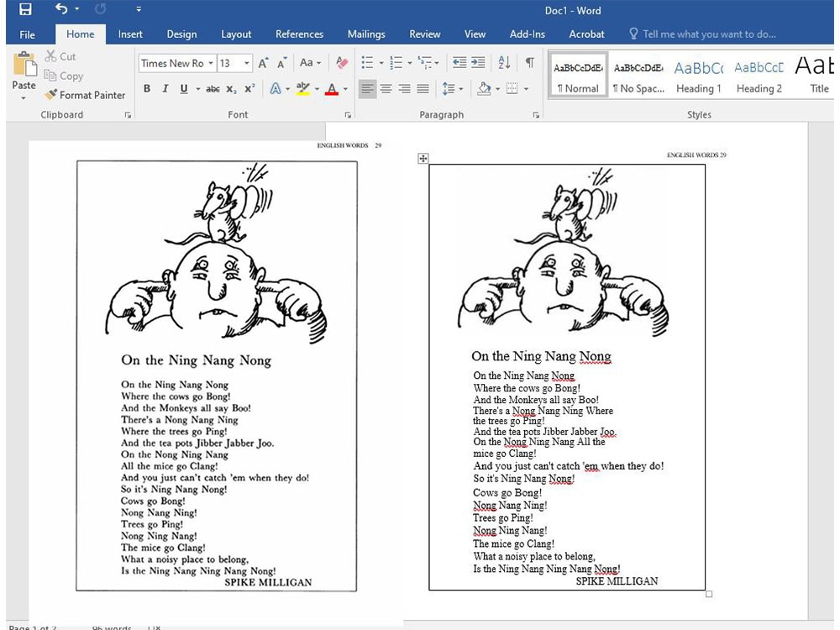Toggle Subscript formatting
Image resolution: width=840 pixels, height=630 pixels.
(231, 89)
